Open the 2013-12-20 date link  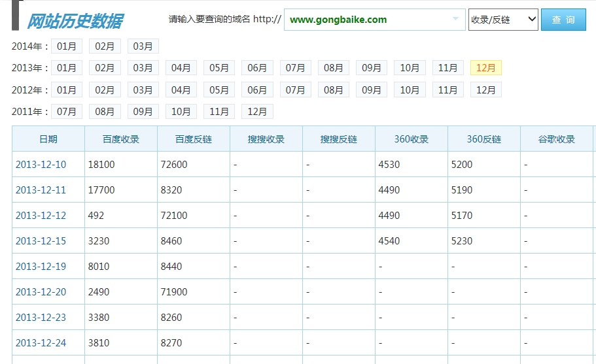tap(41, 291)
